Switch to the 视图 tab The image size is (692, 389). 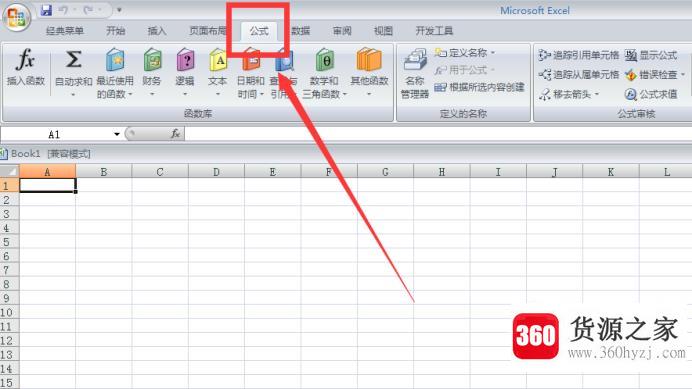click(x=383, y=31)
